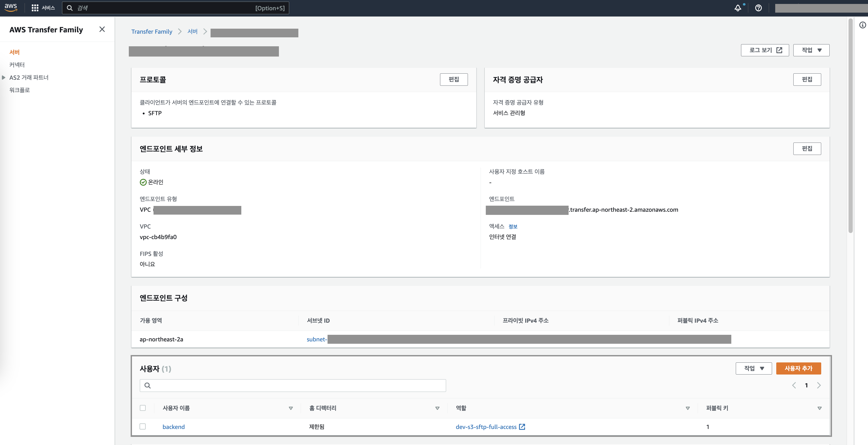Sort by 퍼블릭 키 column arrow

819,408
